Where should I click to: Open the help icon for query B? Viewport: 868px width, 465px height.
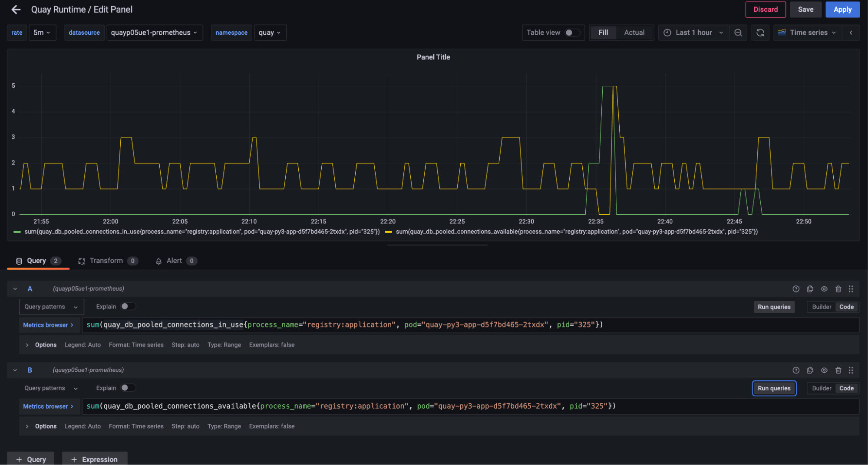(796, 370)
